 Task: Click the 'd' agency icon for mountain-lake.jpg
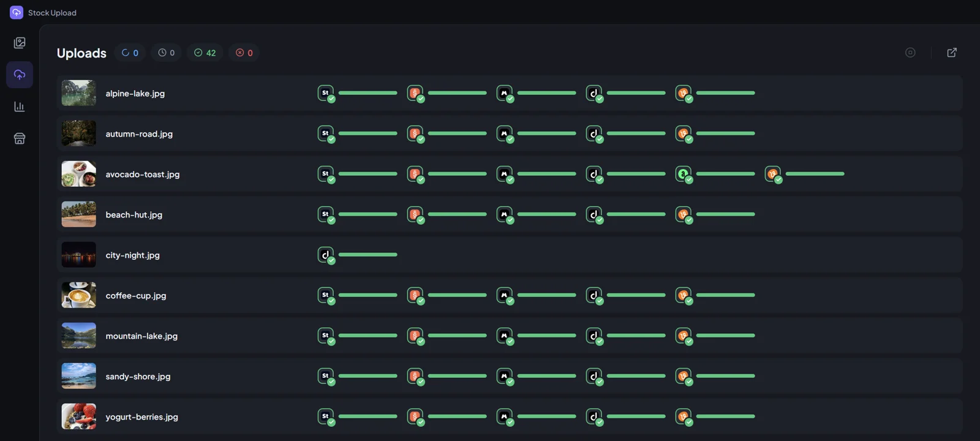[x=594, y=336]
